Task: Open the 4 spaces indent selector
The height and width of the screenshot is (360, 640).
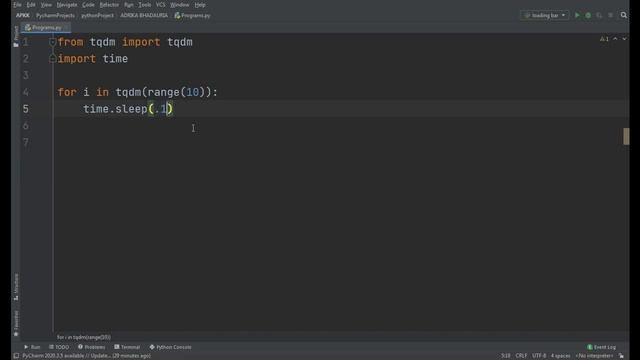Action: pyautogui.click(x=560, y=356)
